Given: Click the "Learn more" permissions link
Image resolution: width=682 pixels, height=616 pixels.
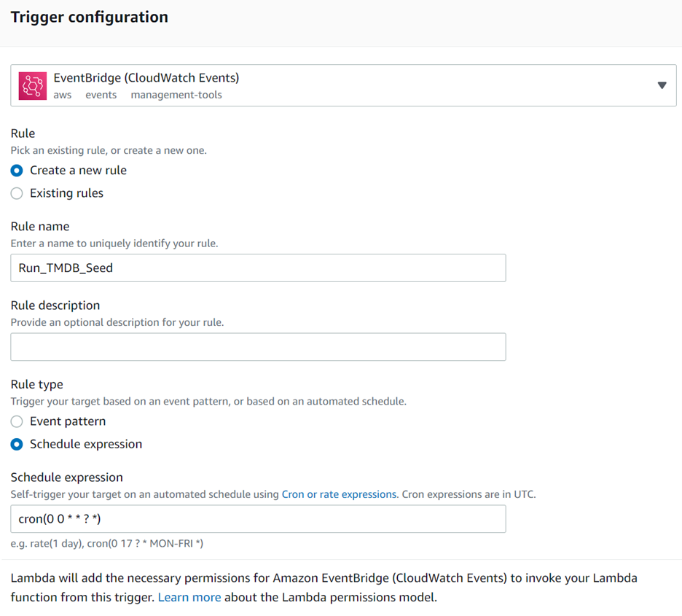Looking at the screenshot, I should [x=189, y=597].
